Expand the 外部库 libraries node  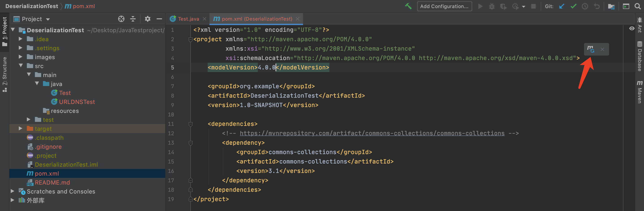point(13,200)
